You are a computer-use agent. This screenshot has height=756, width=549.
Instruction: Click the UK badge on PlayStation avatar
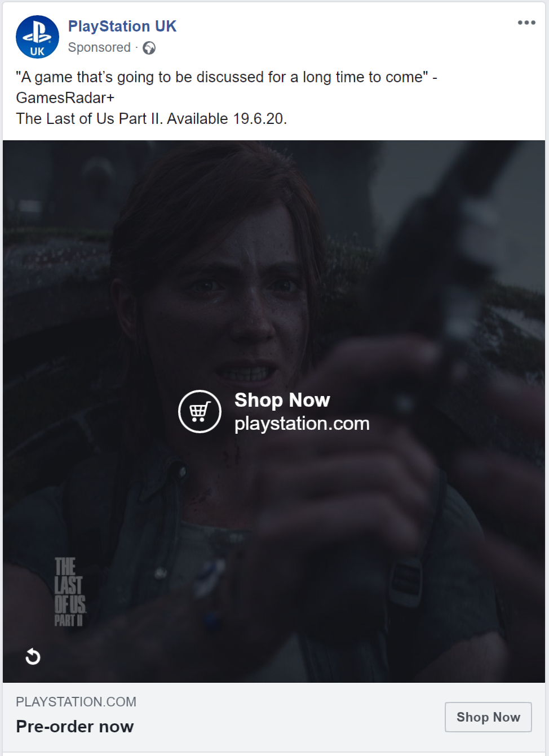[37, 51]
